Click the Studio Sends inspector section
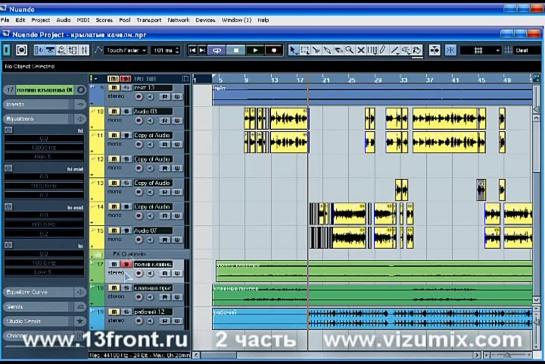Screen dimensions: 545x364 (x=44, y=321)
